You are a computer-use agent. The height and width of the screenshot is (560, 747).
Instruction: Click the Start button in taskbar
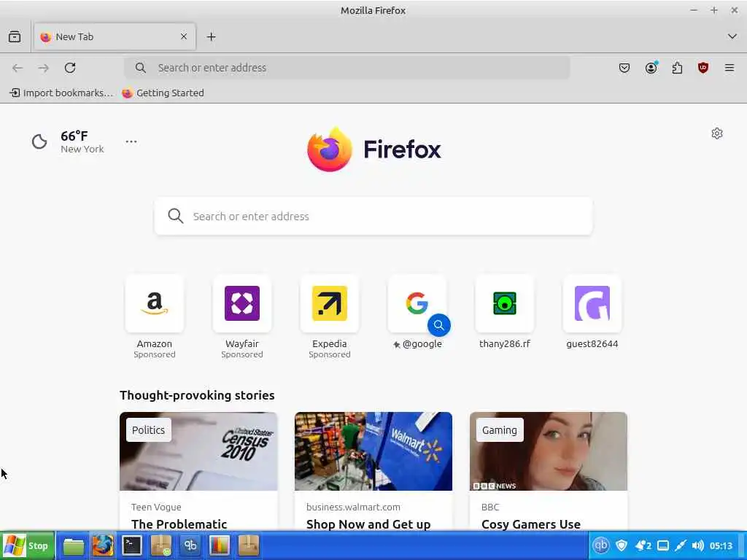[x=27, y=545]
